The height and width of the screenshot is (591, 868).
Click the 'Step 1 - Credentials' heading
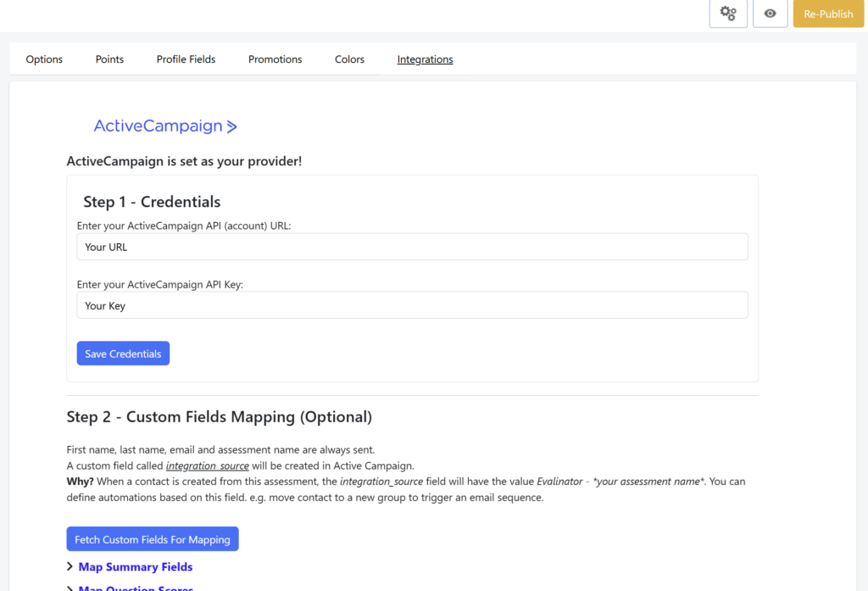click(152, 202)
